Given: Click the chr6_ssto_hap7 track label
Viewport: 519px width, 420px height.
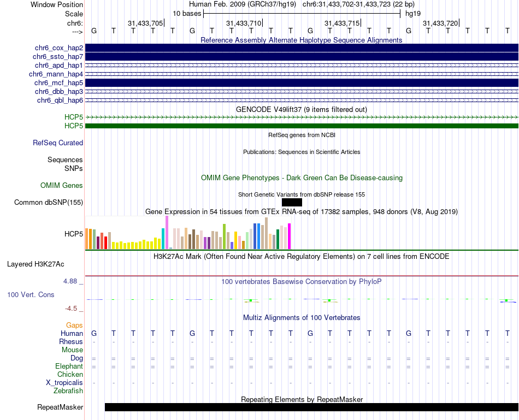Looking at the screenshot, I should [x=57, y=57].
